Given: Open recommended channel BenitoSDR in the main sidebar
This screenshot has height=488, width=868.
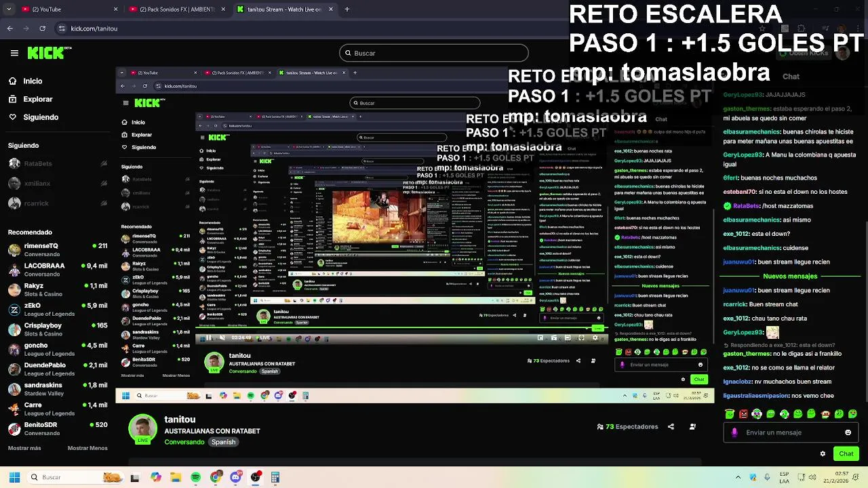Looking at the screenshot, I should [x=57, y=428].
